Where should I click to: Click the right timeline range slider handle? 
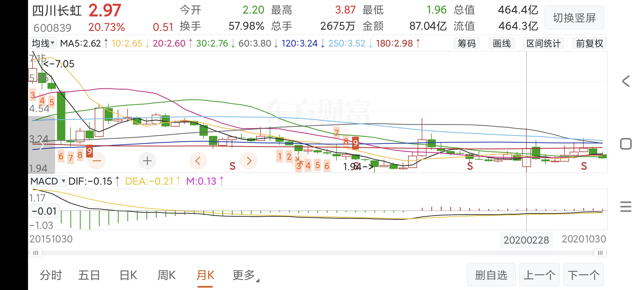pyautogui.click(x=600, y=253)
